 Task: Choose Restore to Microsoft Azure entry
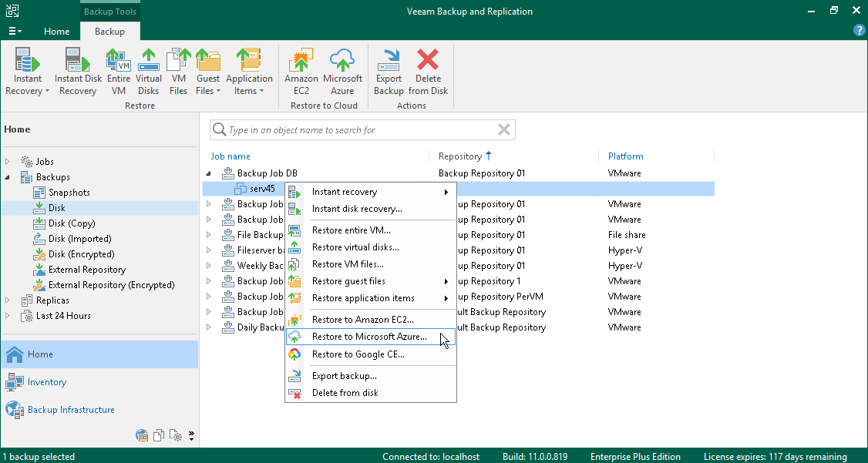[x=370, y=337]
